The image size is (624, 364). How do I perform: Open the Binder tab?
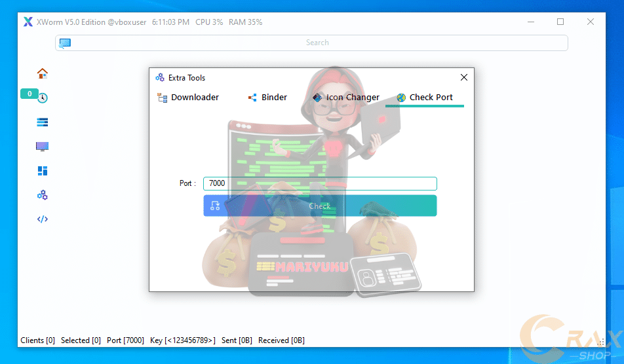pos(267,98)
